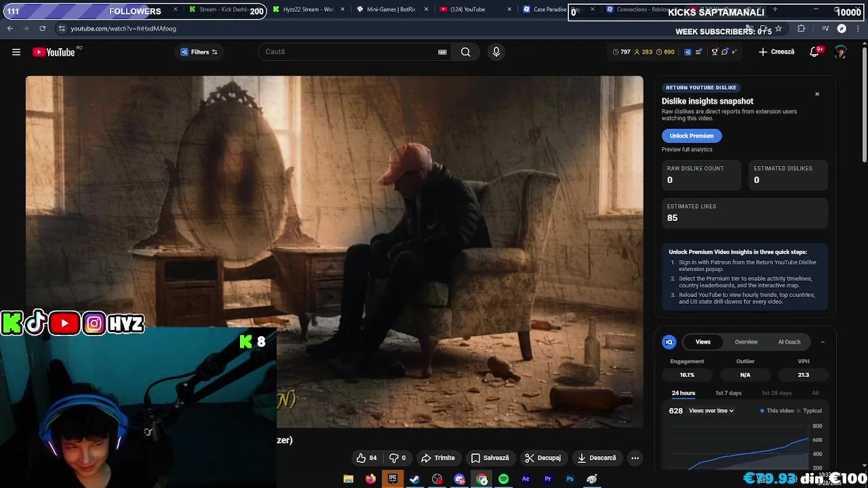Select the 1st 7 days range tab
The image size is (868, 488).
[x=728, y=393]
